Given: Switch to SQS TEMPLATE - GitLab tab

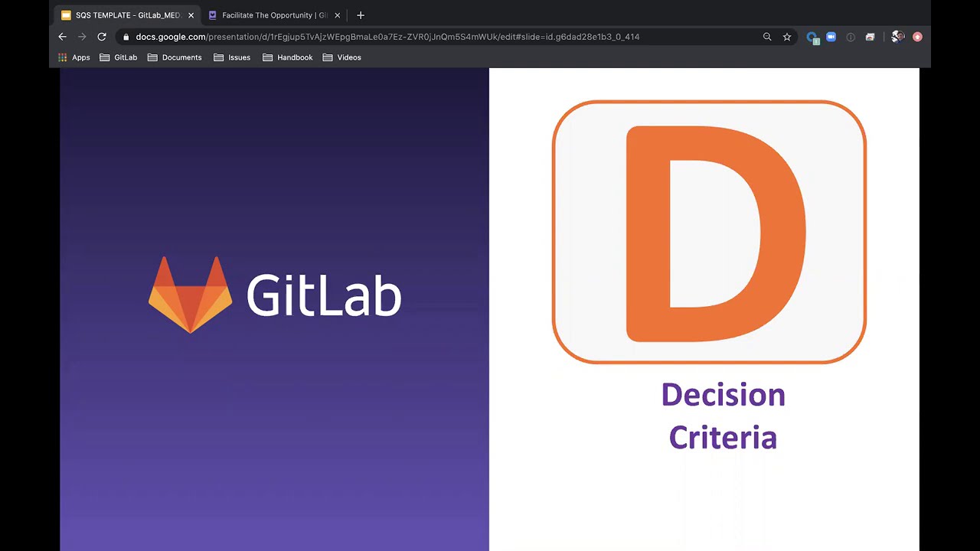Looking at the screenshot, I should pyautogui.click(x=126, y=15).
